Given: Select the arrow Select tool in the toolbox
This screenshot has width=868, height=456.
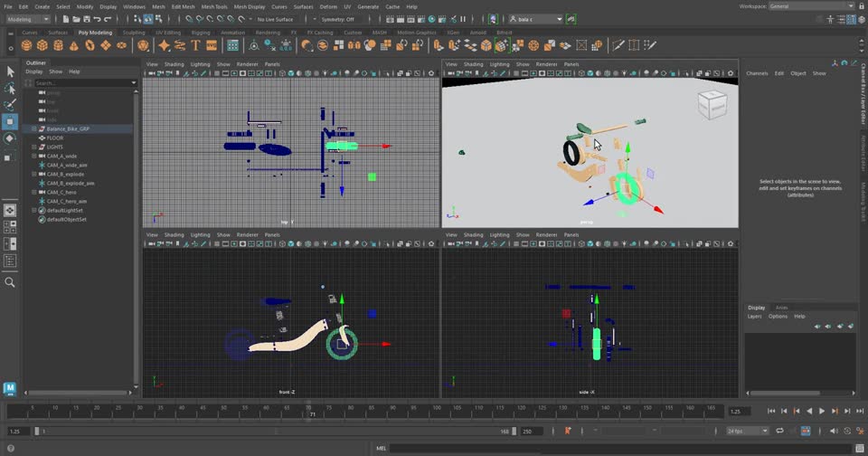Looking at the screenshot, I should coord(10,71).
